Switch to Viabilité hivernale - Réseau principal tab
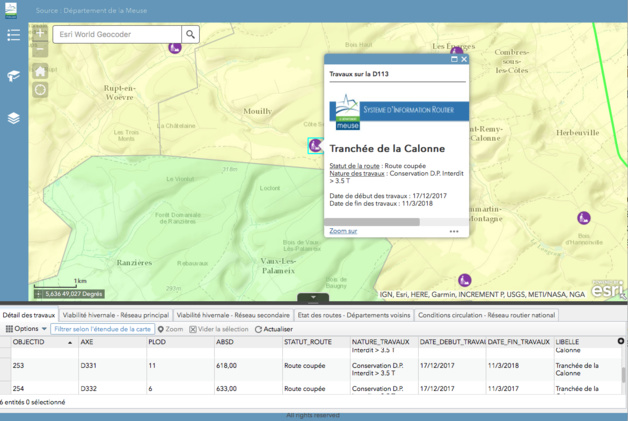The height and width of the screenshot is (421, 628). [x=116, y=315]
